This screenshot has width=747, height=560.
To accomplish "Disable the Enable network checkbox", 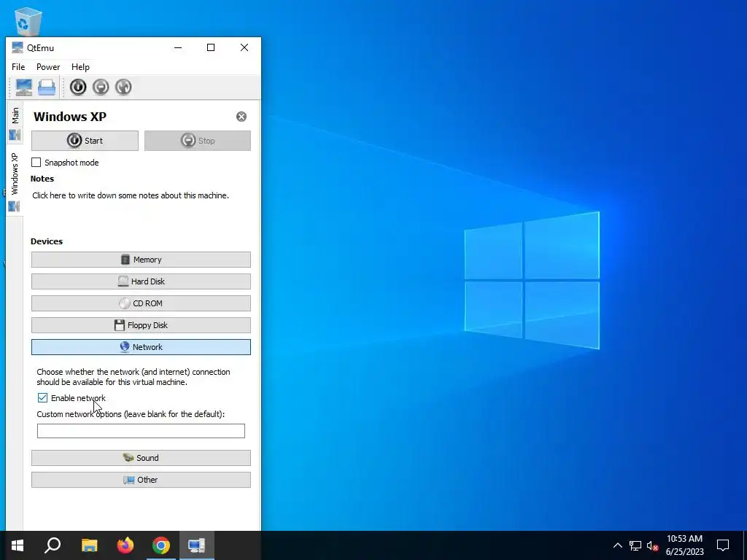I will [42, 397].
